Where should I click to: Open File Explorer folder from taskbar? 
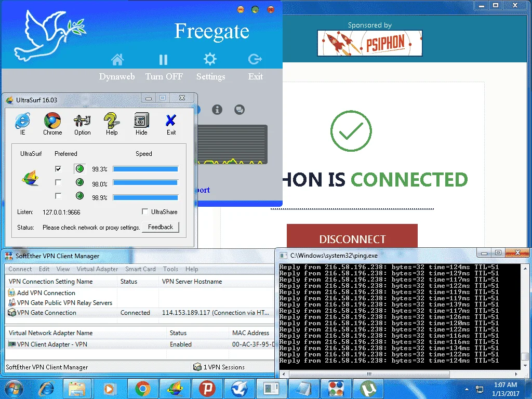pos(77,389)
